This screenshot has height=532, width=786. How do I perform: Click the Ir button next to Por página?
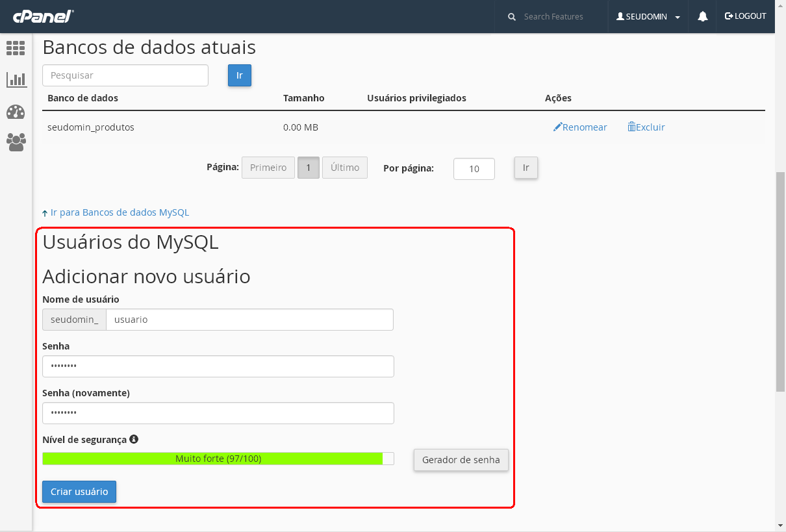click(526, 168)
